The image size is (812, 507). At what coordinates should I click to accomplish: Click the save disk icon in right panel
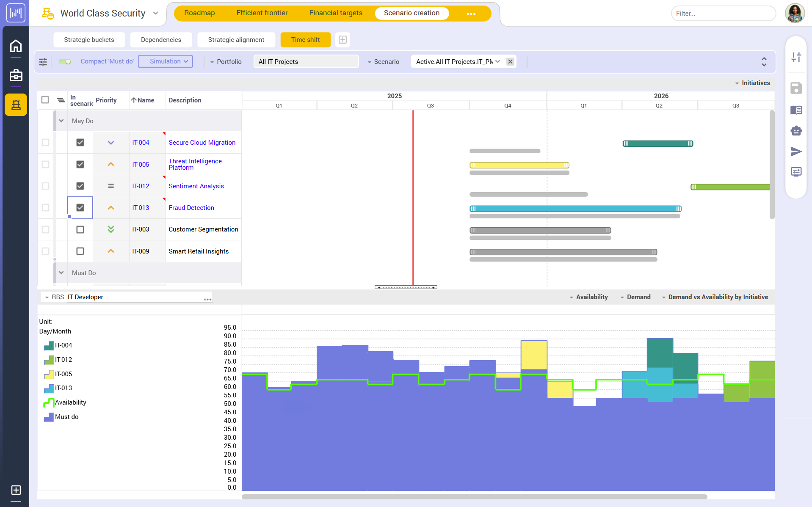pos(796,88)
